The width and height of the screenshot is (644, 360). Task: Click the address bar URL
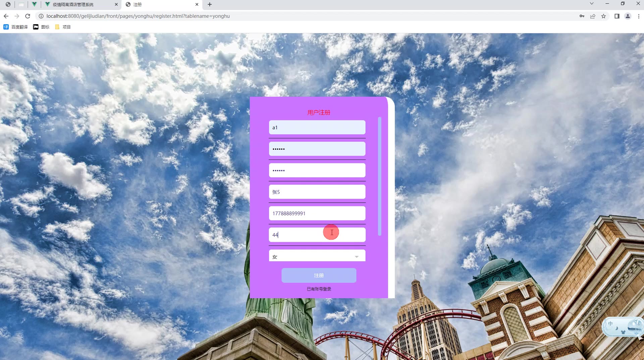(138, 16)
